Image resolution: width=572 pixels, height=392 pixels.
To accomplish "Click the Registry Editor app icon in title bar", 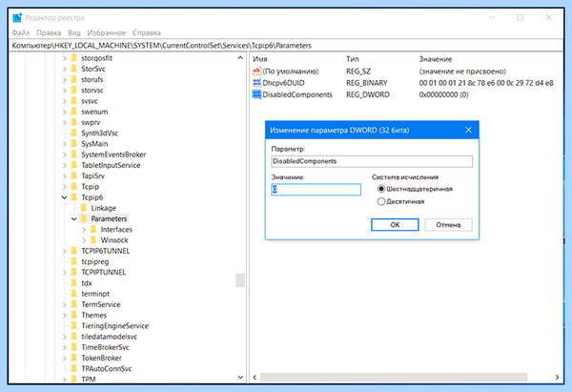I will point(17,17).
